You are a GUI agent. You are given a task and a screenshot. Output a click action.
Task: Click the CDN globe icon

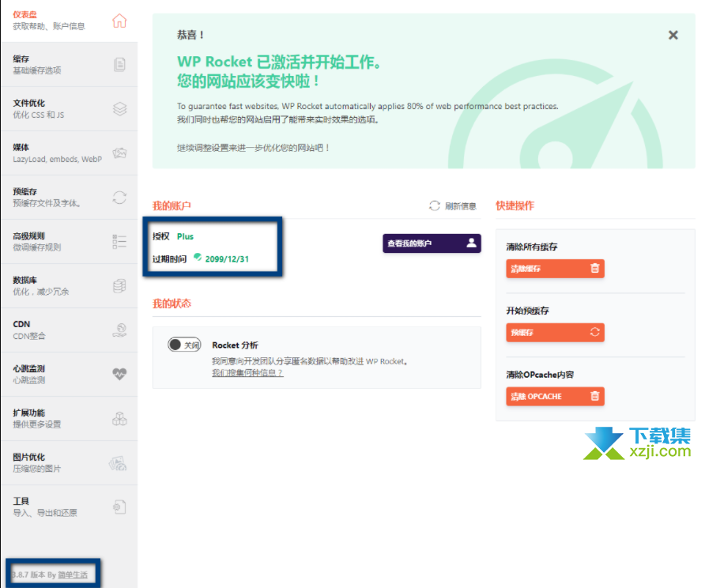(119, 330)
